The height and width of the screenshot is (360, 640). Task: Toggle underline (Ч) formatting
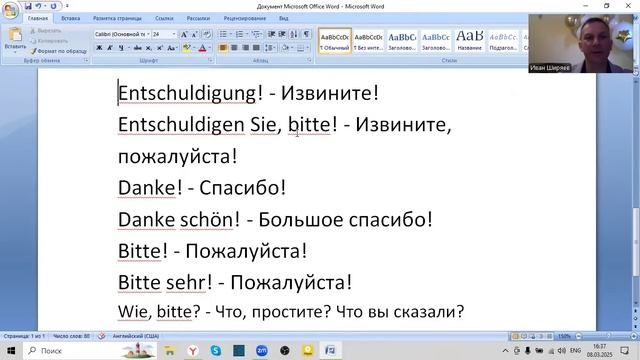(121, 48)
